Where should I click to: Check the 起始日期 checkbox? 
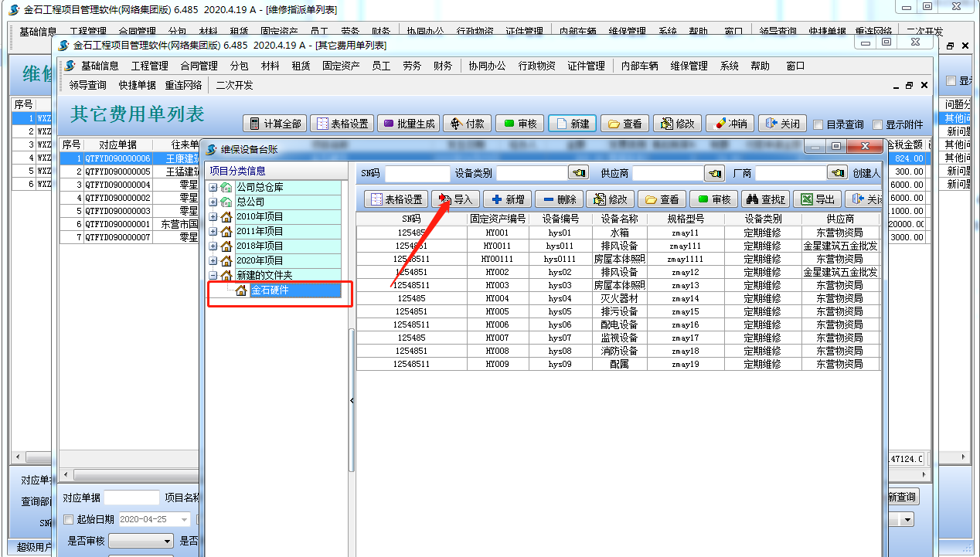(x=69, y=519)
